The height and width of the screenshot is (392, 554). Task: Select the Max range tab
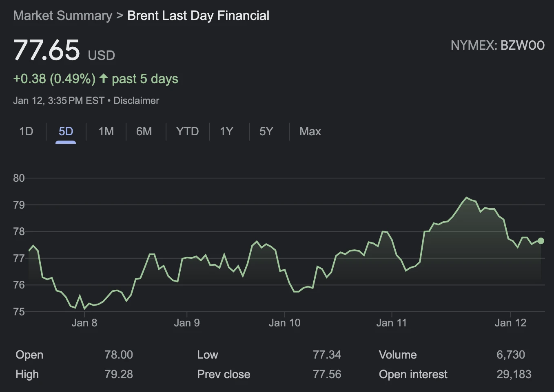pyautogui.click(x=310, y=131)
